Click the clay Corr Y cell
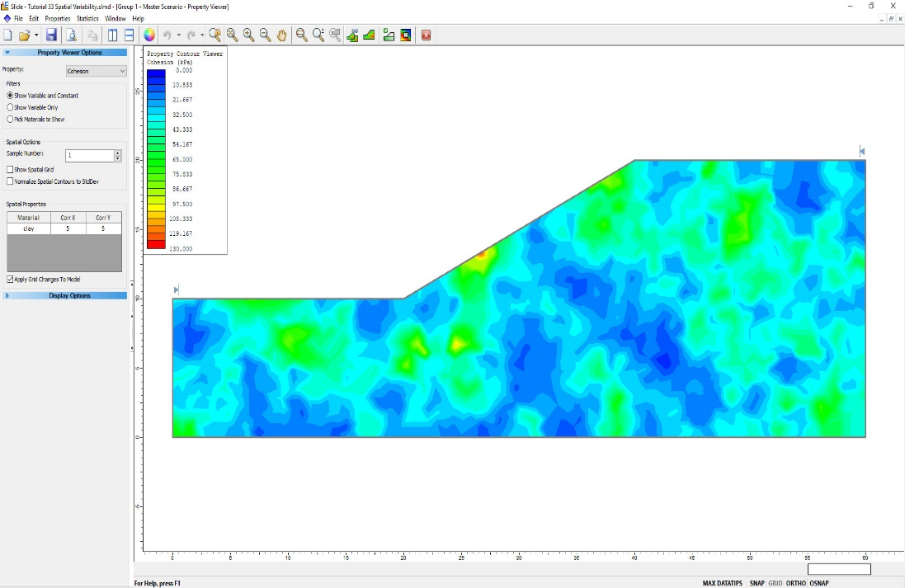This screenshot has height=588, width=905. click(x=103, y=228)
